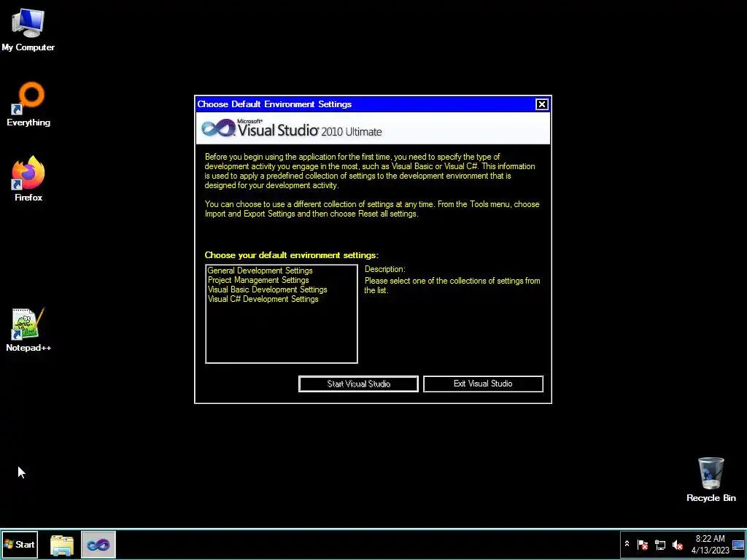Open My Computer desktop icon

tap(28, 29)
